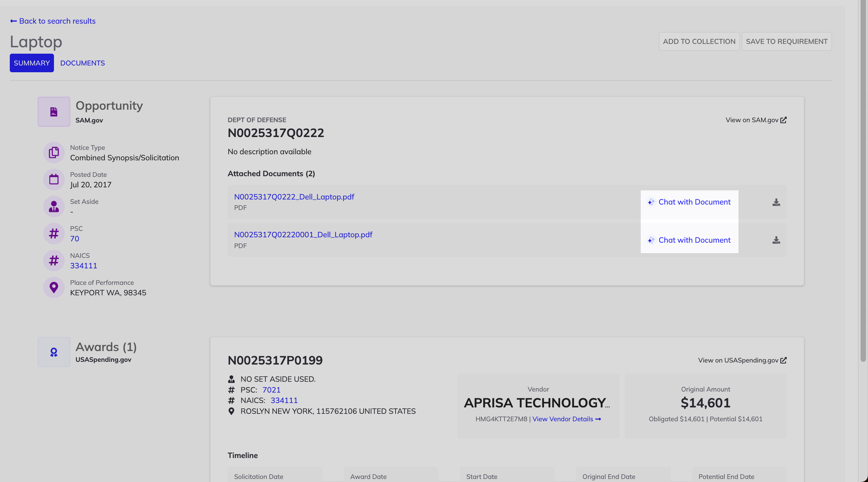Click vendor ID HMG4KTT2E7M8 text

click(x=501, y=419)
